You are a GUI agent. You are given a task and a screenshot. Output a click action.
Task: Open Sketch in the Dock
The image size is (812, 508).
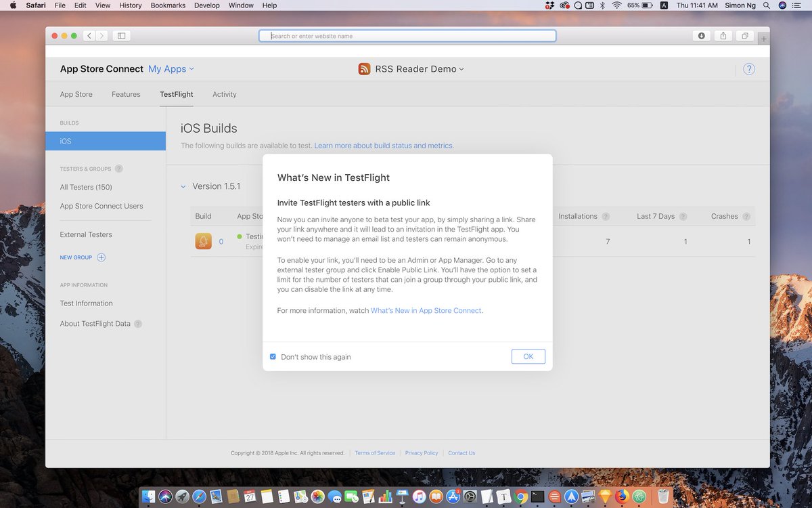(605, 496)
